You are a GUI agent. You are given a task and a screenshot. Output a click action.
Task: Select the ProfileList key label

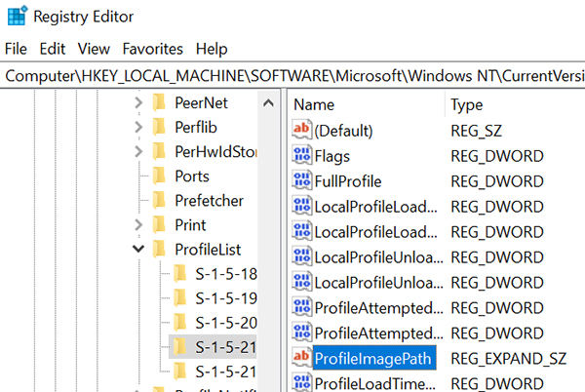[208, 250]
